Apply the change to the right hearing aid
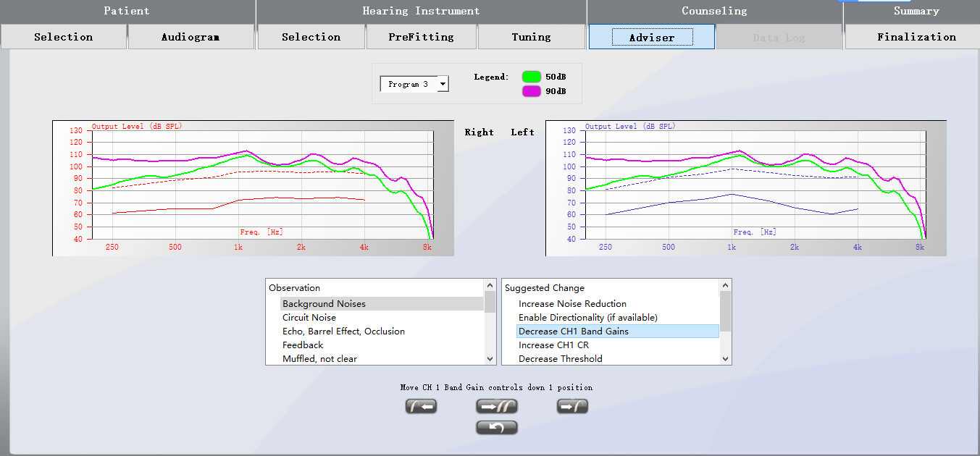 (421, 407)
